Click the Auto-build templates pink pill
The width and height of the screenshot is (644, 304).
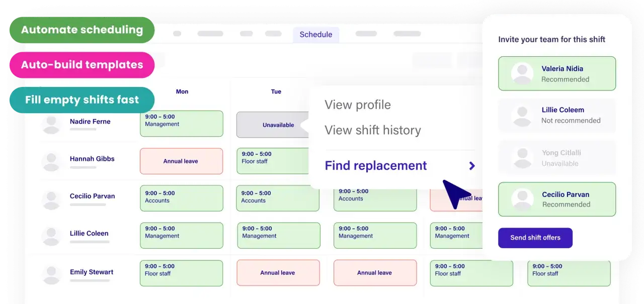pyautogui.click(x=82, y=65)
